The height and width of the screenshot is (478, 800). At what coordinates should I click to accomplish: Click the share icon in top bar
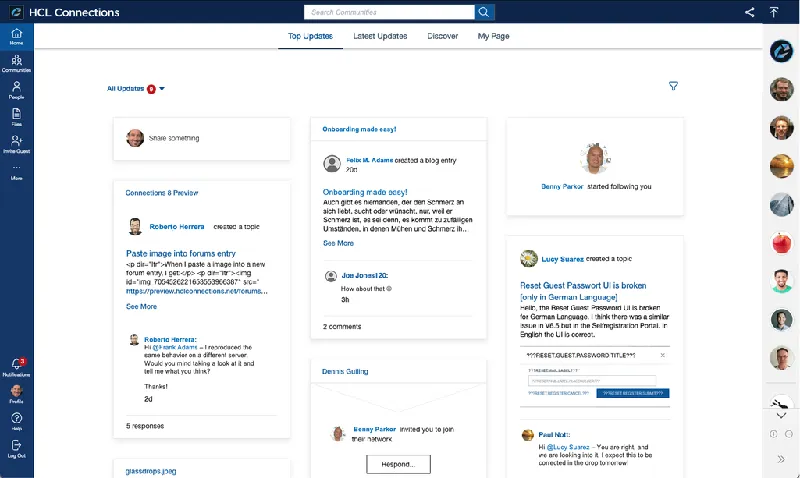[x=750, y=12]
